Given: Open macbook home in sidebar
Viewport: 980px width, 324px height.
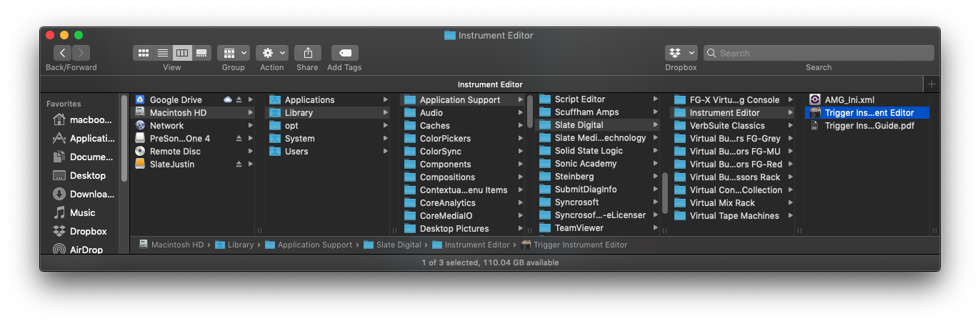Looking at the screenshot, I should pos(84,119).
